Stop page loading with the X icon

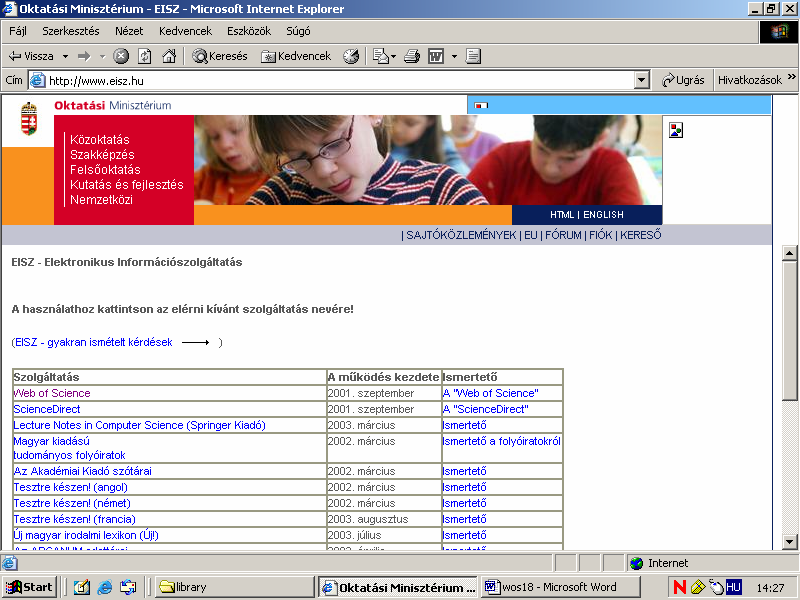coord(121,56)
